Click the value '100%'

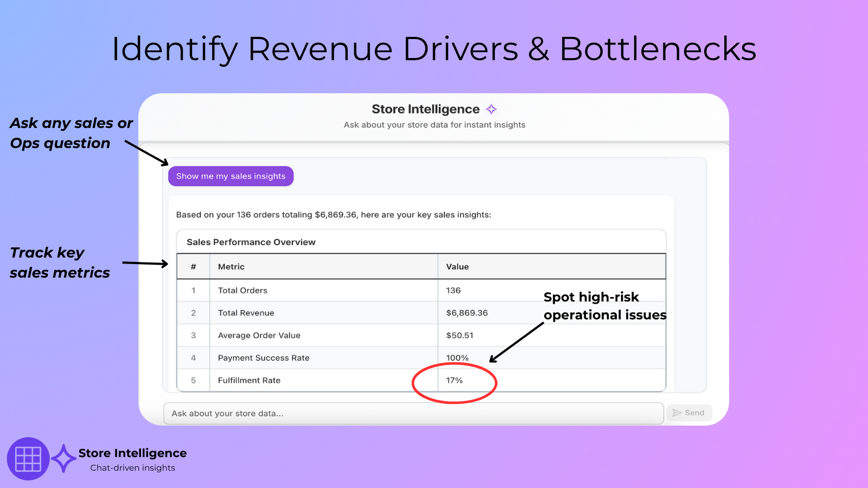coord(457,358)
